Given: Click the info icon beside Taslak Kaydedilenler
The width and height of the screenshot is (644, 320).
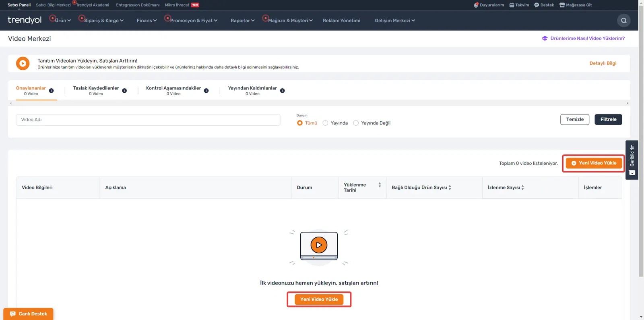Looking at the screenshot, I should (124, 91).
